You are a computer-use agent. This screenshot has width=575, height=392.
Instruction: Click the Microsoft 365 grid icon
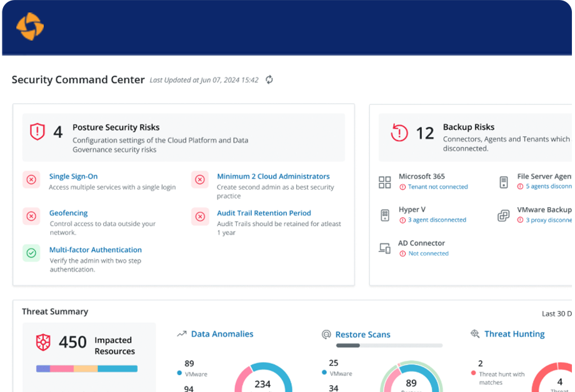click(x=384, y=182)
